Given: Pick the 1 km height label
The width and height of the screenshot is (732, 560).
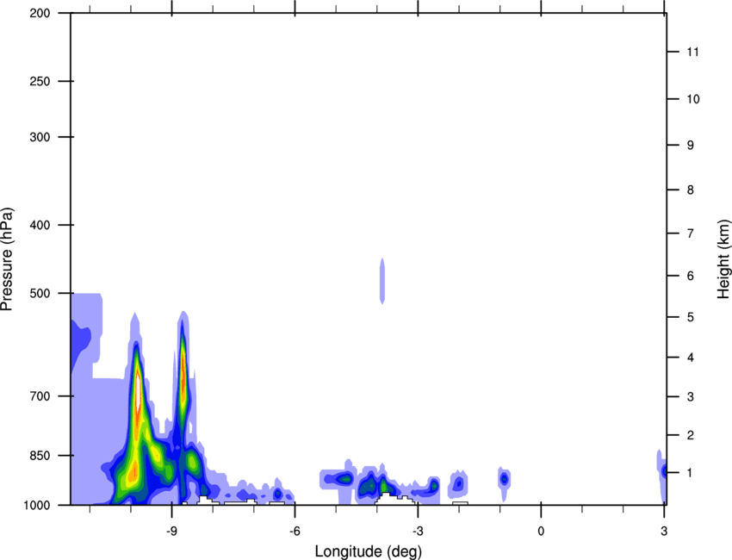Looking at the screenshot, I should 691,473.
